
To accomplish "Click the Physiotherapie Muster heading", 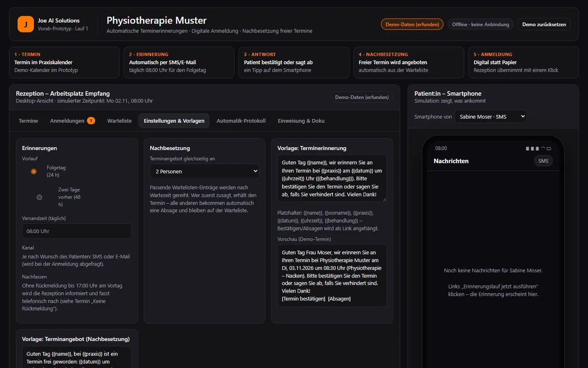I will [157, 20].
